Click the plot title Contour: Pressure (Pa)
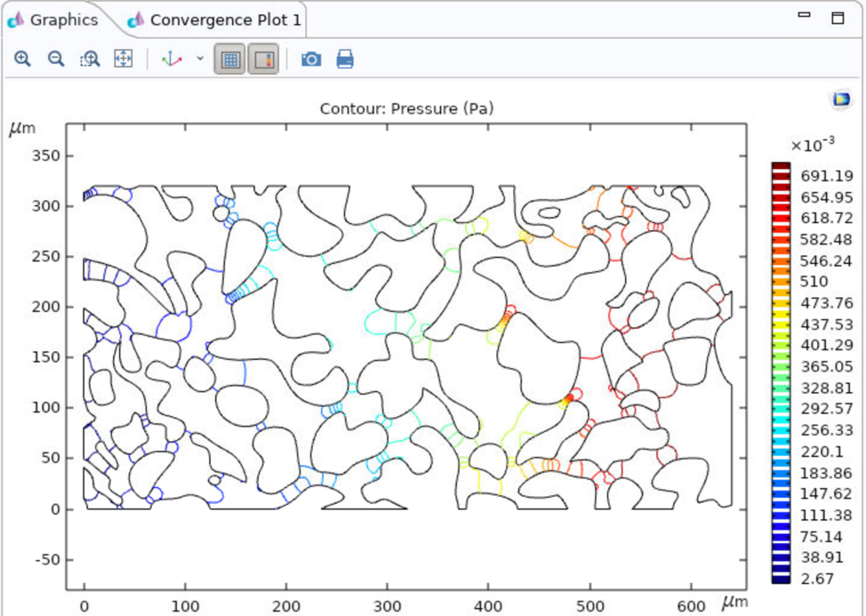The image size is (866, 616). (x=406, y=109)
